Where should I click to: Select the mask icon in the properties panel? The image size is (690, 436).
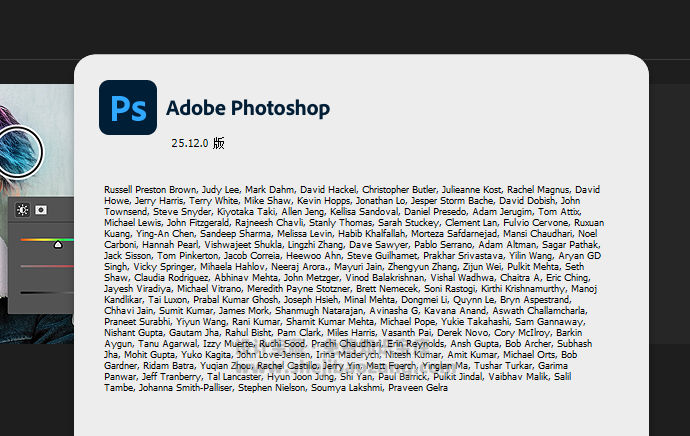(x=41, y=210)
